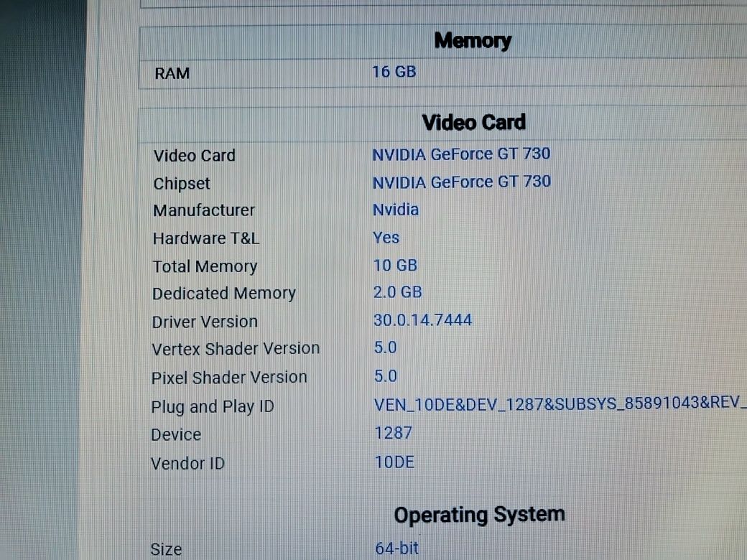Viewport: 747px width, 560px height.
Task: Select the Video Card row label
Action: coord(195,155)
